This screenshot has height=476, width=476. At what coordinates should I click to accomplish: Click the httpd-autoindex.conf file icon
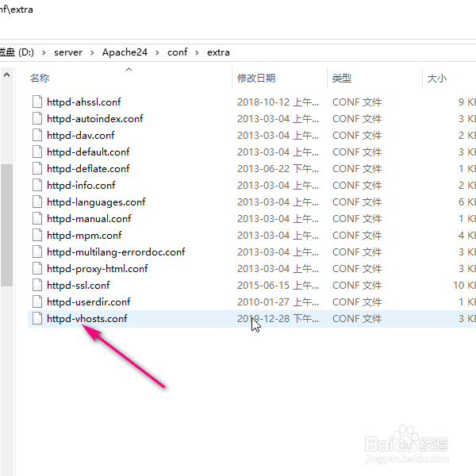click(37, 119)
